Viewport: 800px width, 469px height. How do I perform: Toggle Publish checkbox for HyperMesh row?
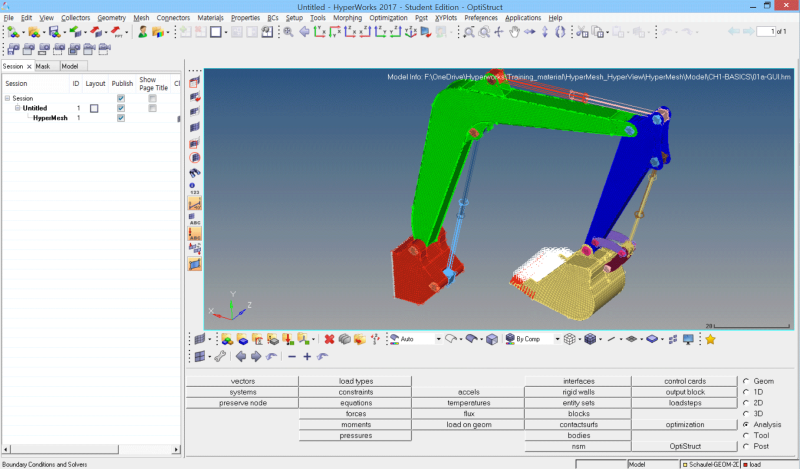121,118
